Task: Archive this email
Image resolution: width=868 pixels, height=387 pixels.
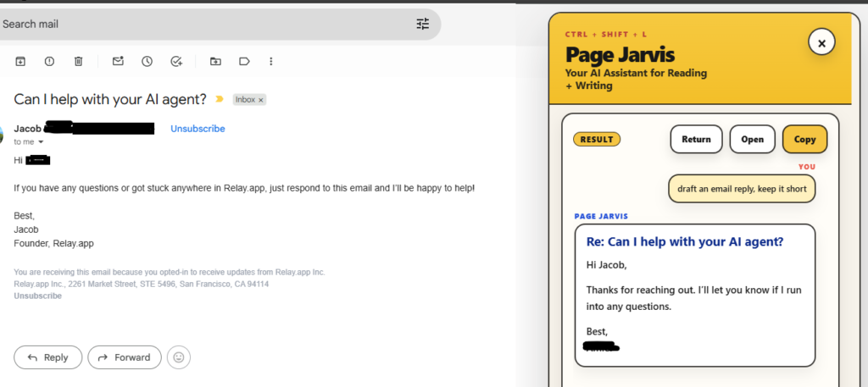Action: point(20,61)
